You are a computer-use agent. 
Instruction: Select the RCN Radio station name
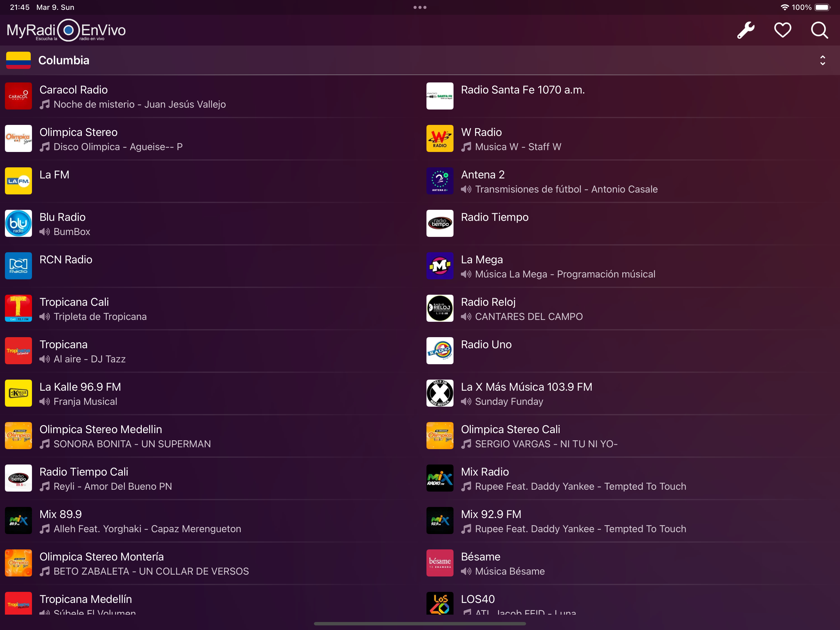coord(66,260)
